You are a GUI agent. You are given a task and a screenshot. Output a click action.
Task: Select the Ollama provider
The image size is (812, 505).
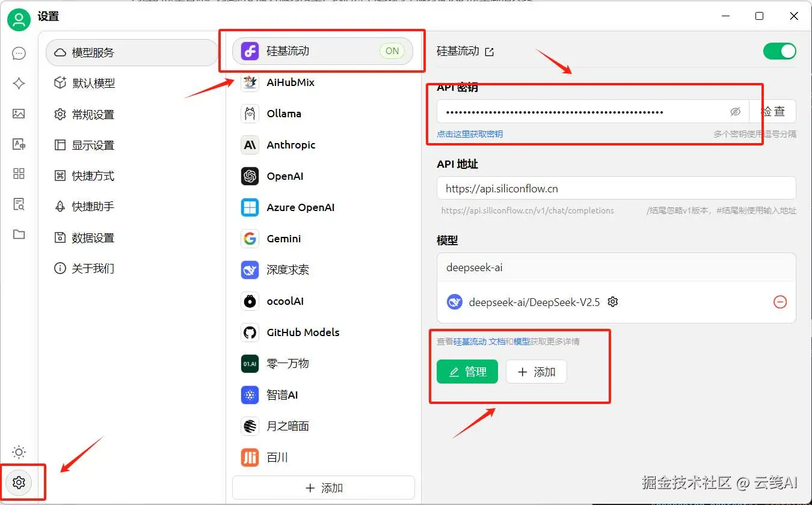pos(324,114)
